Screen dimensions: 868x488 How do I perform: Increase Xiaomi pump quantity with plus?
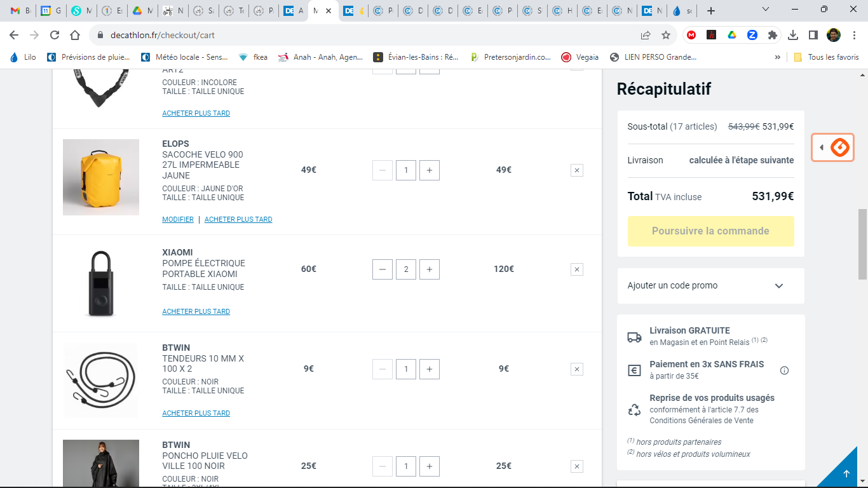[430, 269]
